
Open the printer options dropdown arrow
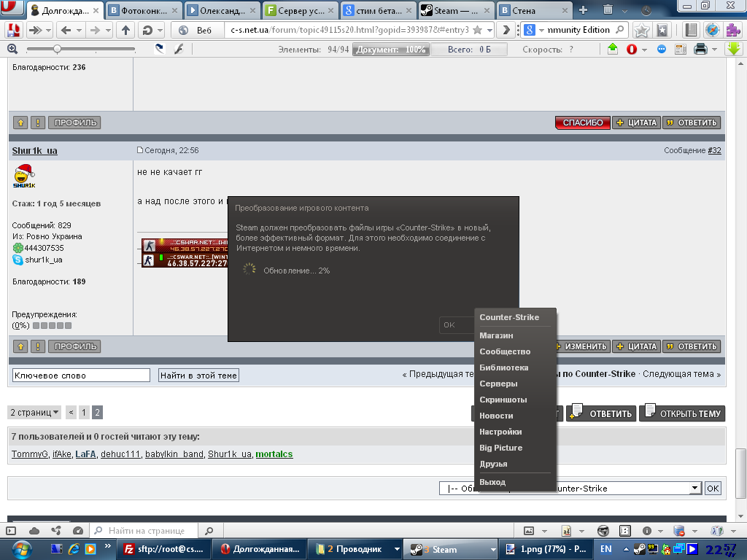click(x=714, y=50)
